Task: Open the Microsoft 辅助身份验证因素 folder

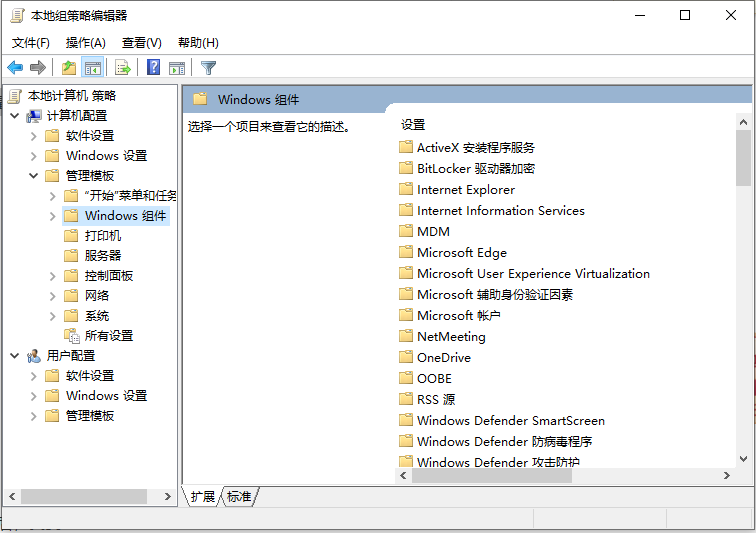Action: tap(486, 294)
